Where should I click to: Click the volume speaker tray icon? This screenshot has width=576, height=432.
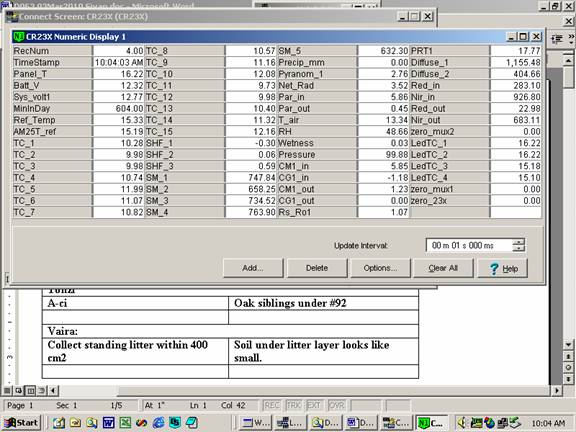click(x=462, y=423)
